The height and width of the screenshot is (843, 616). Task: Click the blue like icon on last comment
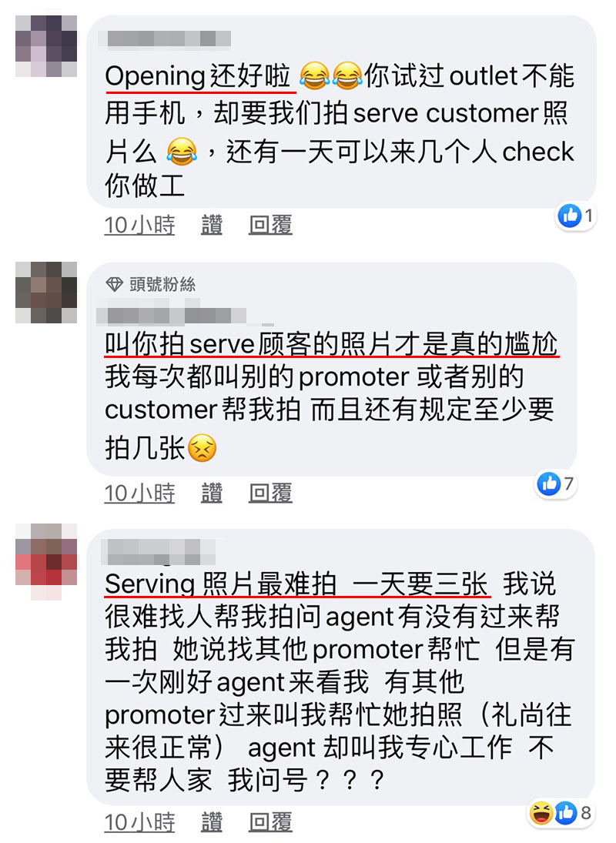coord(565,813)
